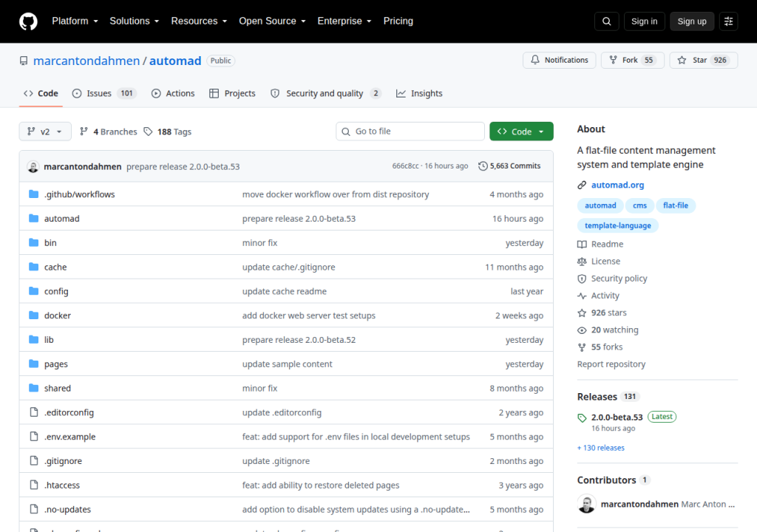Expand the Platform menu
The width and height of the screenshot is (757, 532).
pyautogui.click(x=75, y=21)
